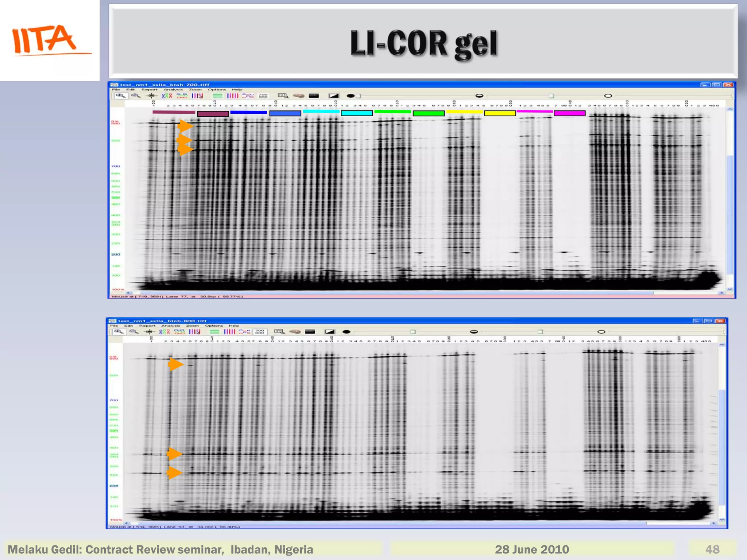Open the Zoom menu in the 700.tiff window
The width and height of the screenshot is (747, 560).
[195, 90]
